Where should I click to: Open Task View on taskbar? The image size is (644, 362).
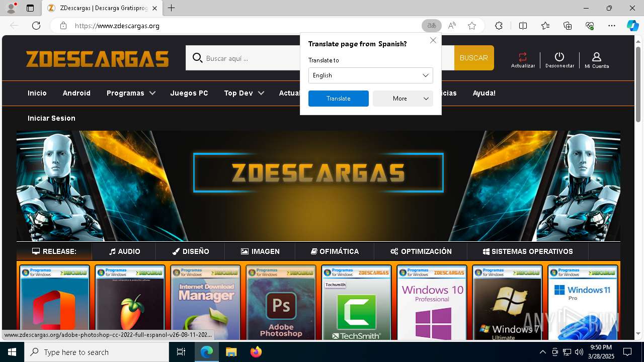tap(181, 352)
